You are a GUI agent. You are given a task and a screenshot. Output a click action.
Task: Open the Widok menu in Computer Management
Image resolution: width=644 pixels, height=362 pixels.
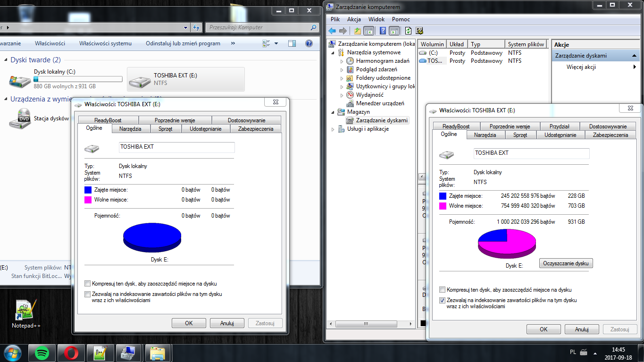[376, 19]
